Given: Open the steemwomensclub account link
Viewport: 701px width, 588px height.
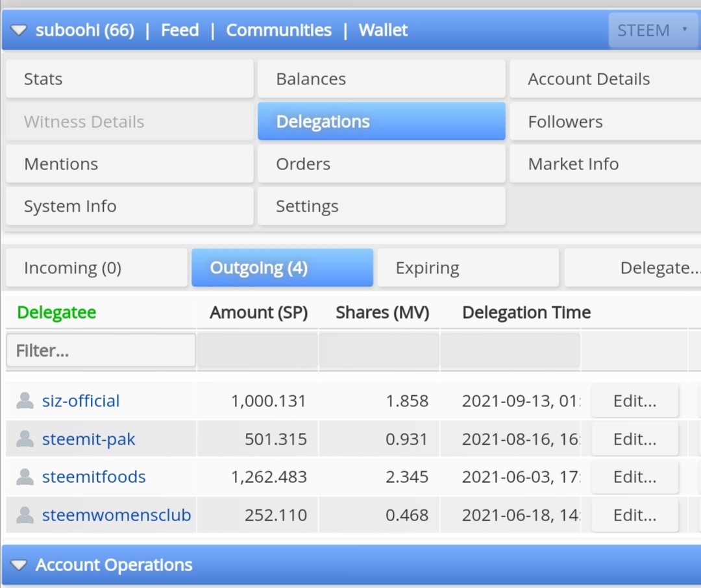Looking at the screenshot, I should click(x=116, y=515).
